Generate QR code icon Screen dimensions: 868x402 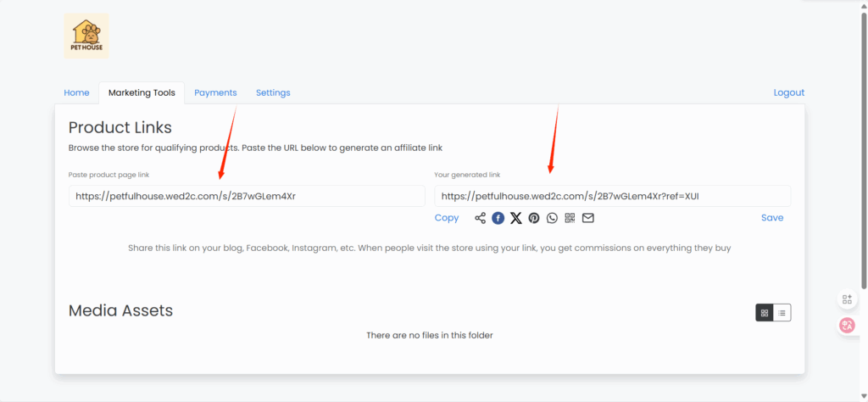(570, 218)
